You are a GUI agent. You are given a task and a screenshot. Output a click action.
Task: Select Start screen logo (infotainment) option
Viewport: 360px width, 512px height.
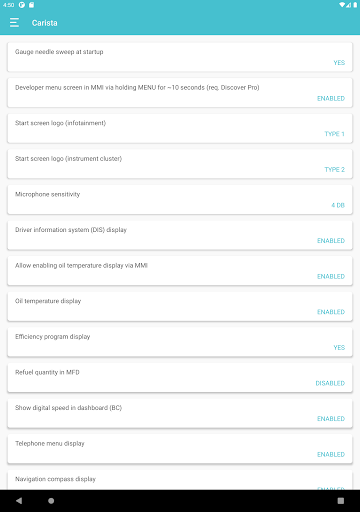pyautogui.click(x=180, y=128)
